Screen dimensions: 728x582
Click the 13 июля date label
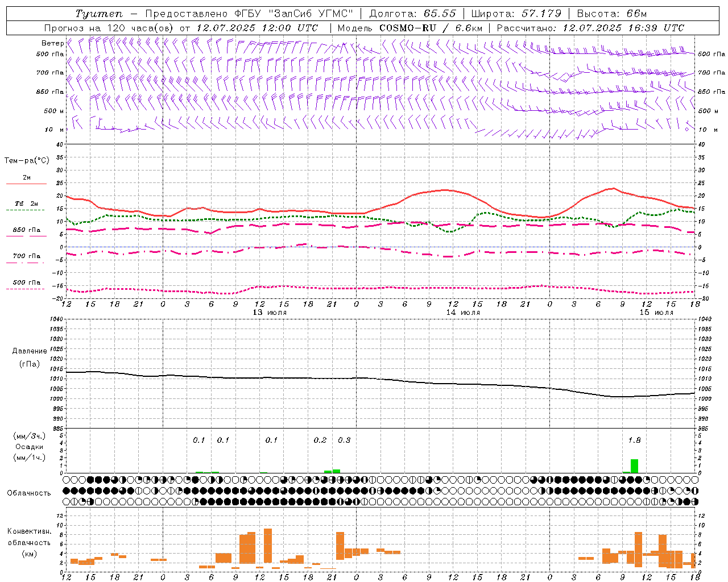tap(270, 313)
